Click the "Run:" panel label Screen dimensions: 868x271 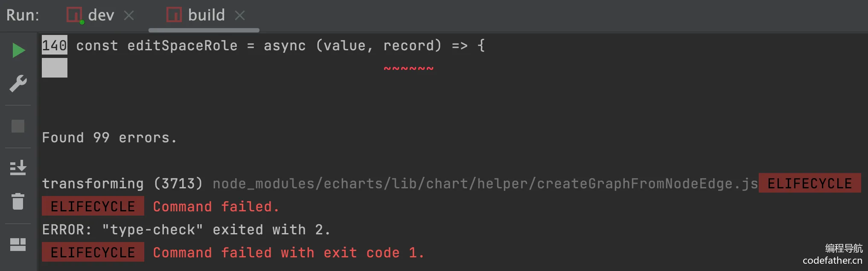tap(23, 15)
